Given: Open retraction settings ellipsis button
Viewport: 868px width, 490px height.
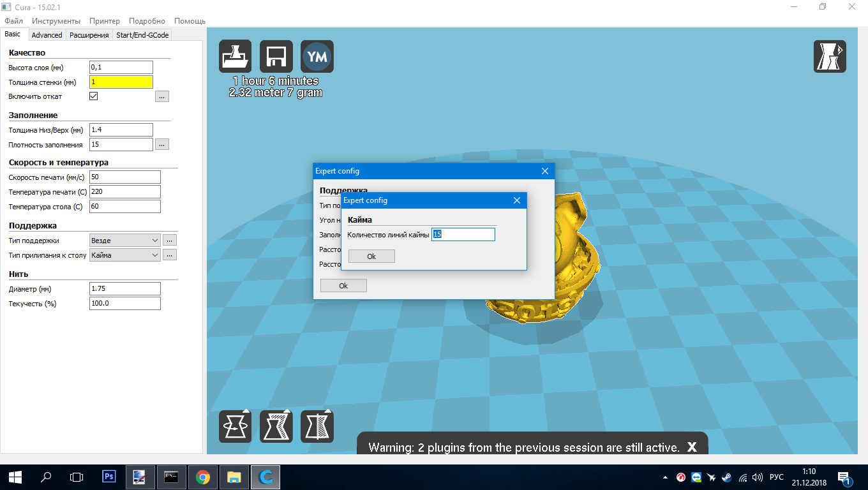Looking at the screenshot, I should coord(162,96).
